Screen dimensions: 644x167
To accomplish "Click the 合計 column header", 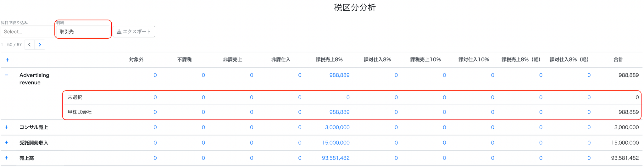I will [x=618, y=59].
